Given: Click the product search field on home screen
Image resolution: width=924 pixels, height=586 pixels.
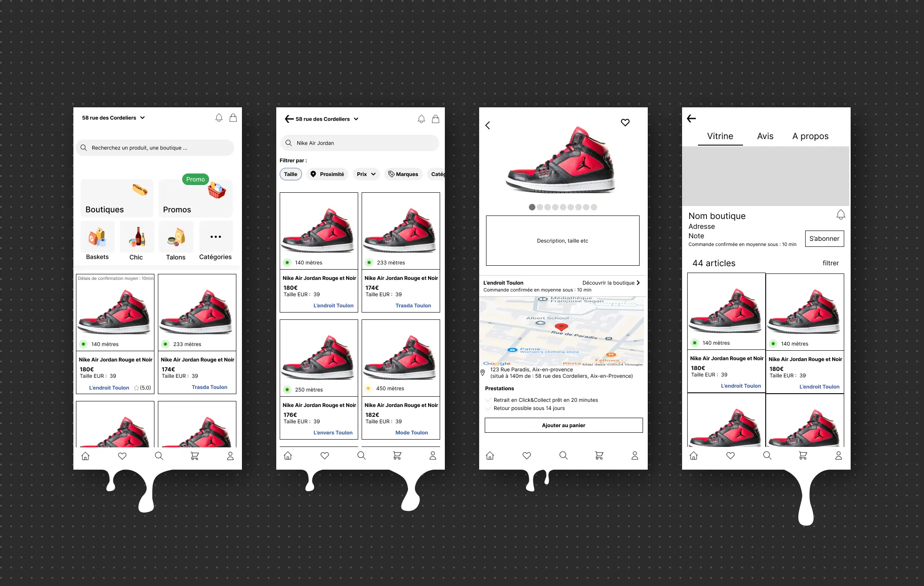Looking at the screenshot, I should (155, 148).
